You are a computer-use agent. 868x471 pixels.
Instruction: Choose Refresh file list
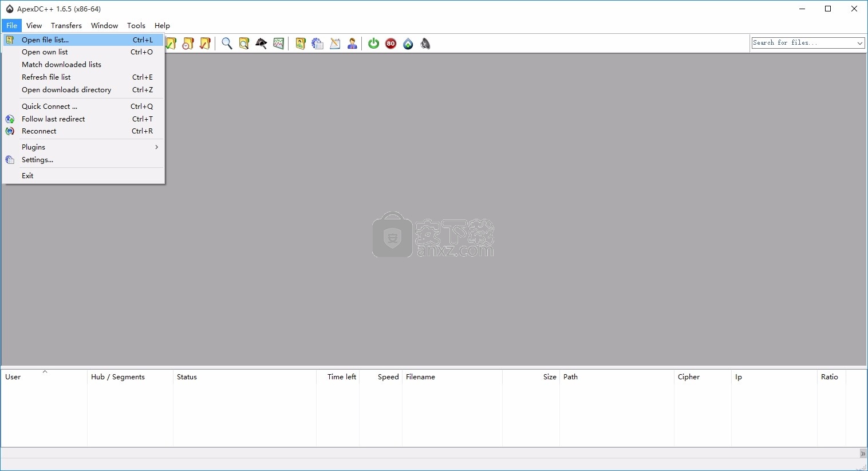[x=84, y=77]
